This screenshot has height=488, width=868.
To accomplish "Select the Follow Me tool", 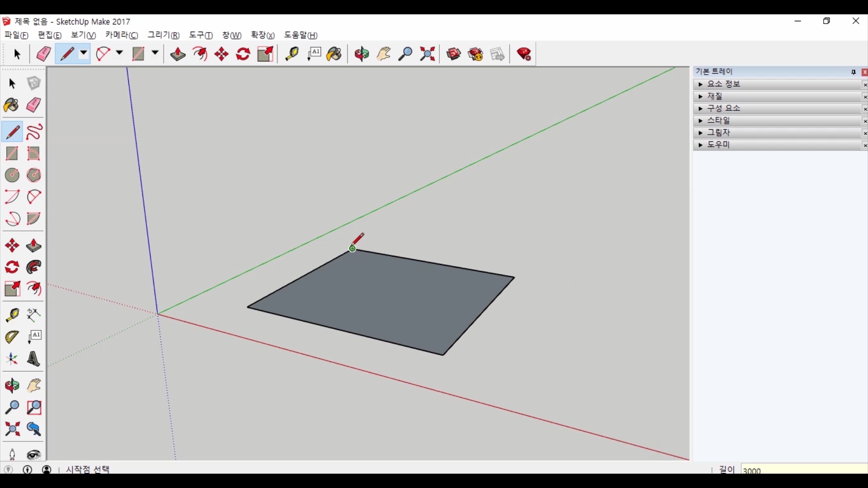I will [x=34, y=267].
